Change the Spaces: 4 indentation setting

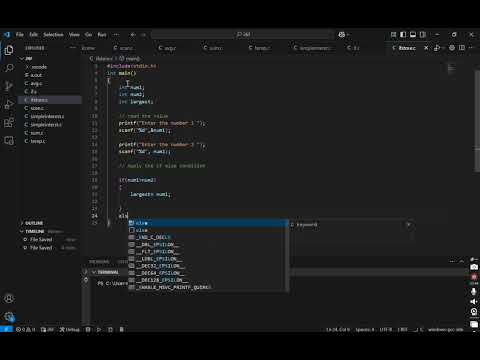tap(365, 329)
